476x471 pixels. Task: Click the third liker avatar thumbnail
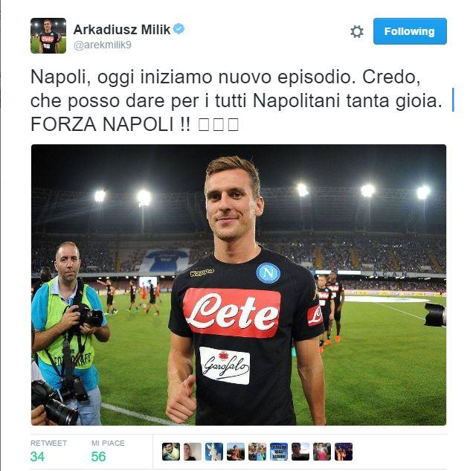214,452
